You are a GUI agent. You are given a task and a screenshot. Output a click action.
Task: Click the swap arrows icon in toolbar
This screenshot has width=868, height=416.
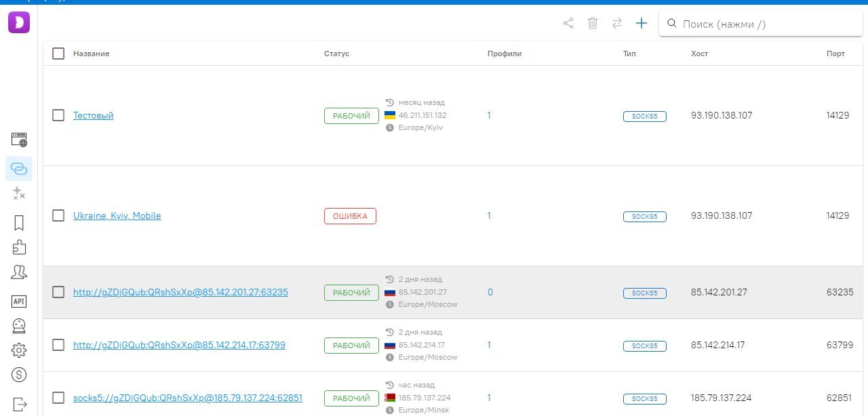[616, 24]
